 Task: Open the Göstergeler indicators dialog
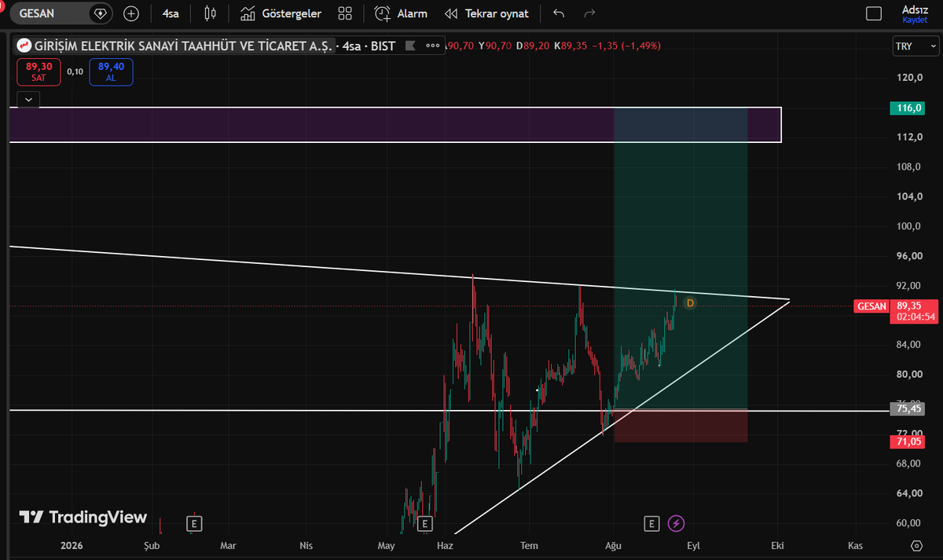281,13
